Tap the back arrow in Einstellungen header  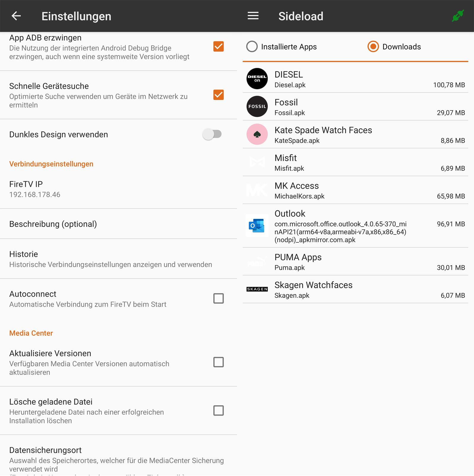(x=16, y=16)
